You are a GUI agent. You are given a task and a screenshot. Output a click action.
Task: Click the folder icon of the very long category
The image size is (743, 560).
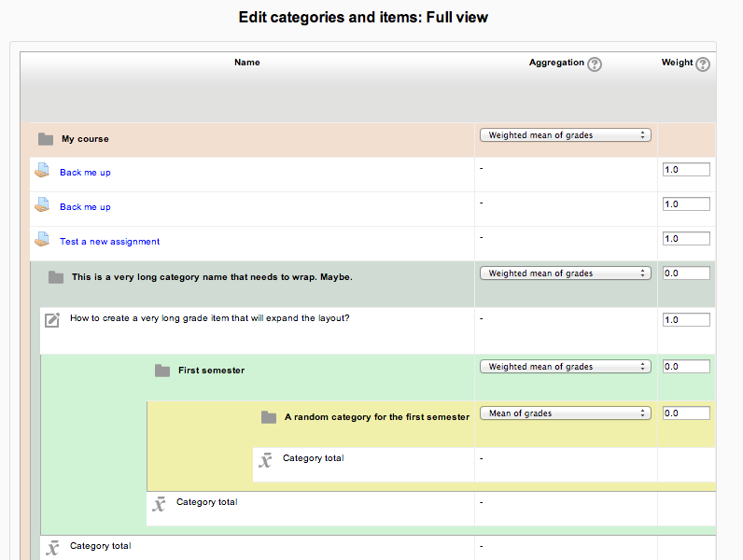click(56, 277)
